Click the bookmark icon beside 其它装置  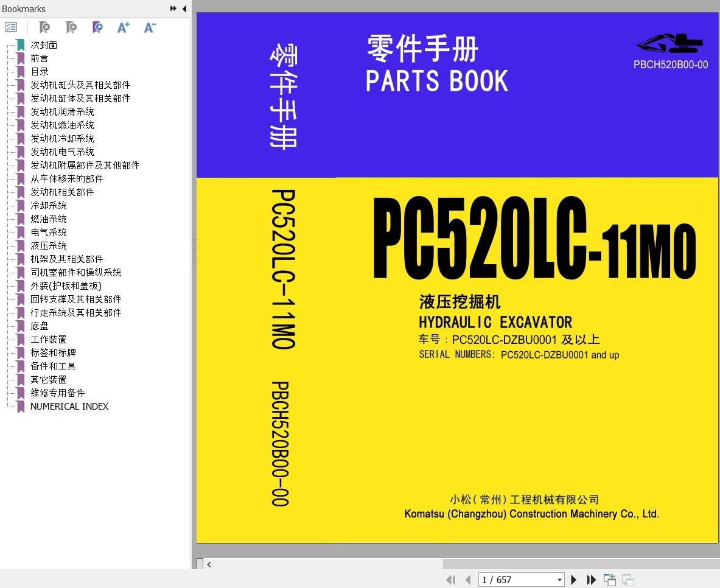21,379
